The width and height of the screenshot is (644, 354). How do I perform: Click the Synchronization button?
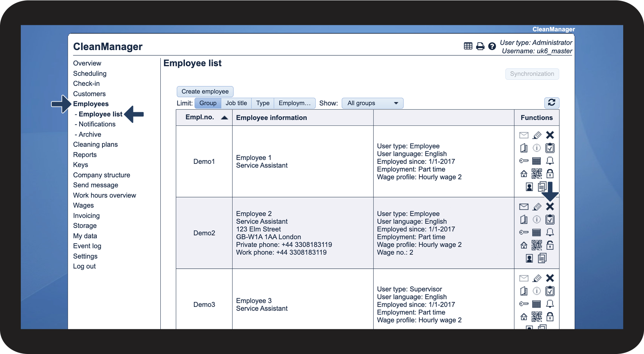click(532, 74)
